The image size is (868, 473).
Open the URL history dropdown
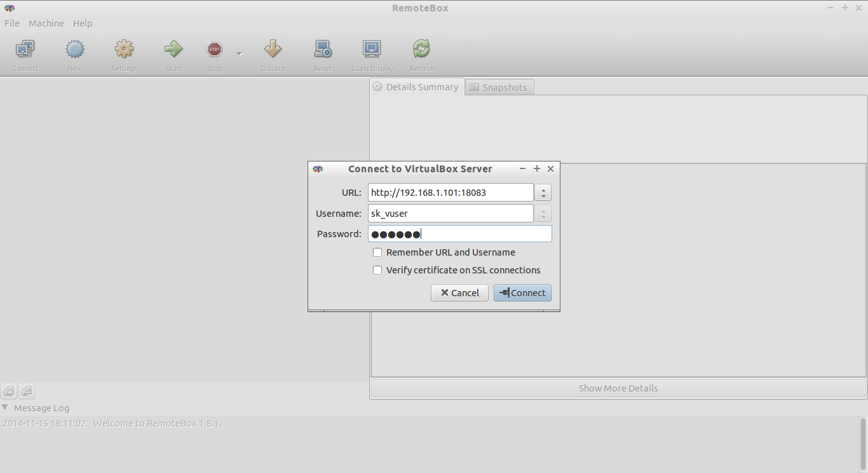click(x=543, y=192)
